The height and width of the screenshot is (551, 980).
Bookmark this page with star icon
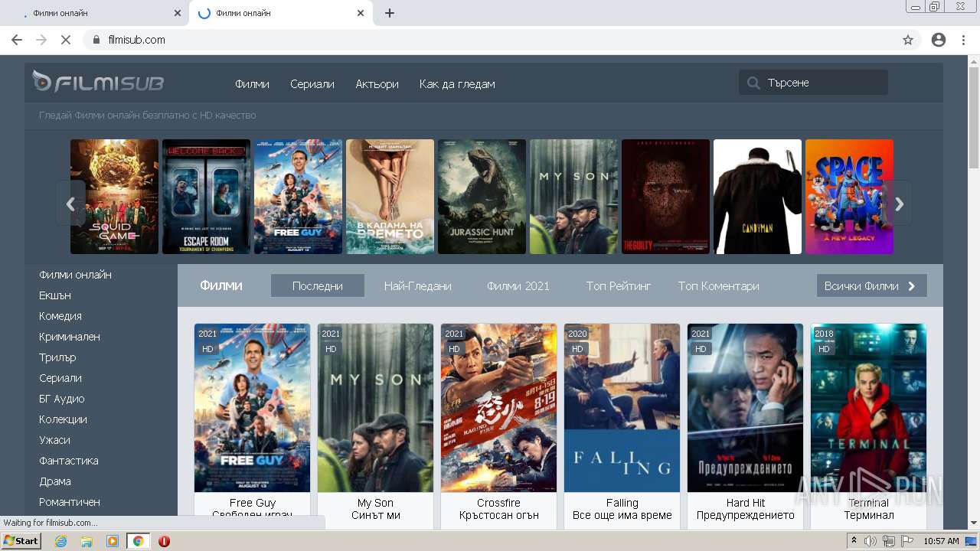tap(908, 40)
